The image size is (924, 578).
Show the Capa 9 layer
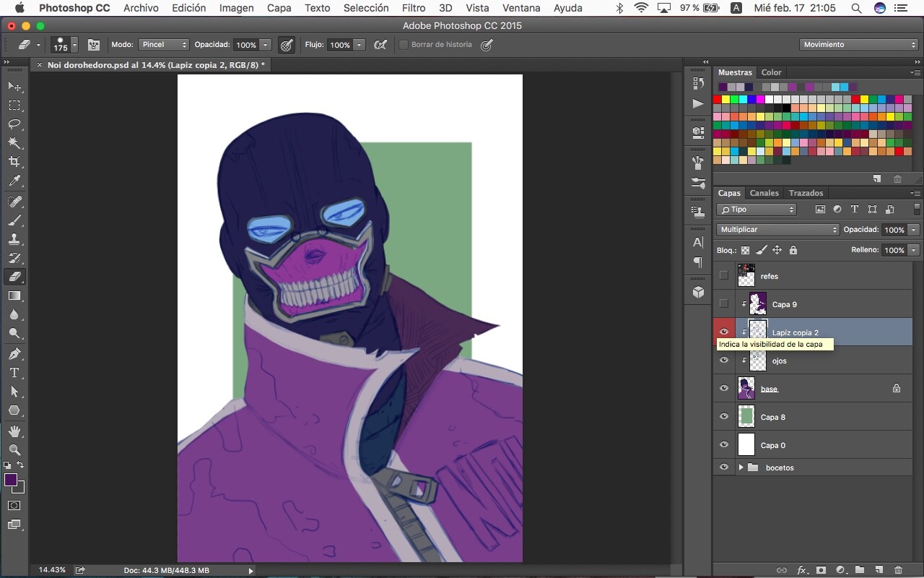pyautogui.click(x=724, y=304)
